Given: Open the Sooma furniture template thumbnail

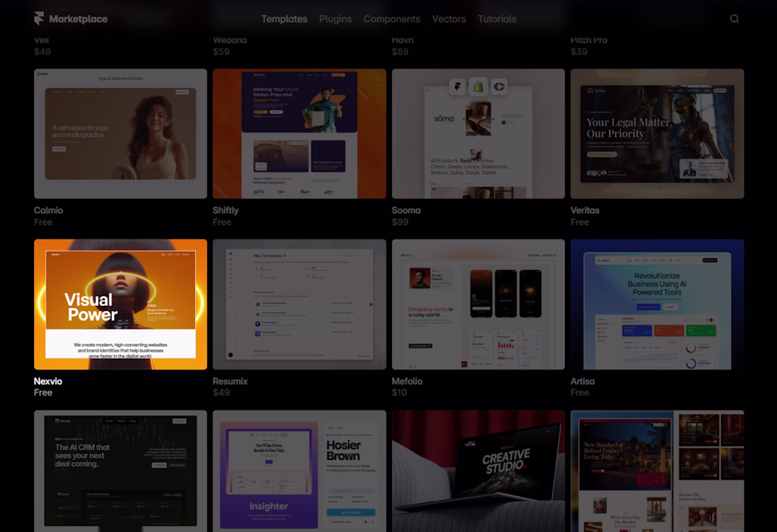Looking at the screenshot, I should [478, 134].
